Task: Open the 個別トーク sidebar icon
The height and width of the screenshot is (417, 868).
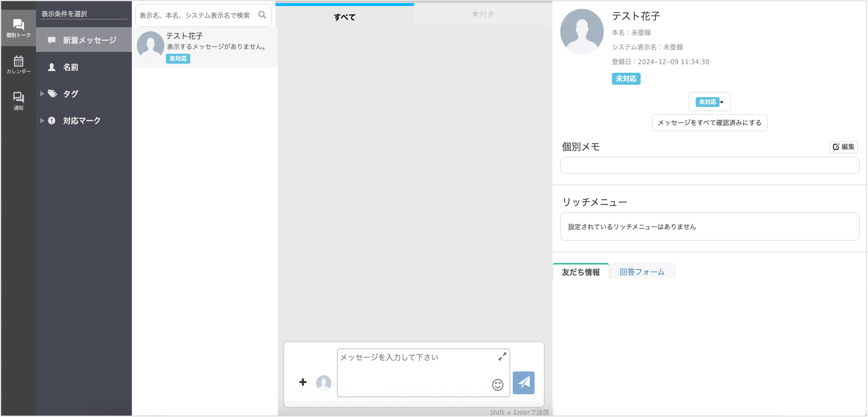Action: tap(18, 28)
